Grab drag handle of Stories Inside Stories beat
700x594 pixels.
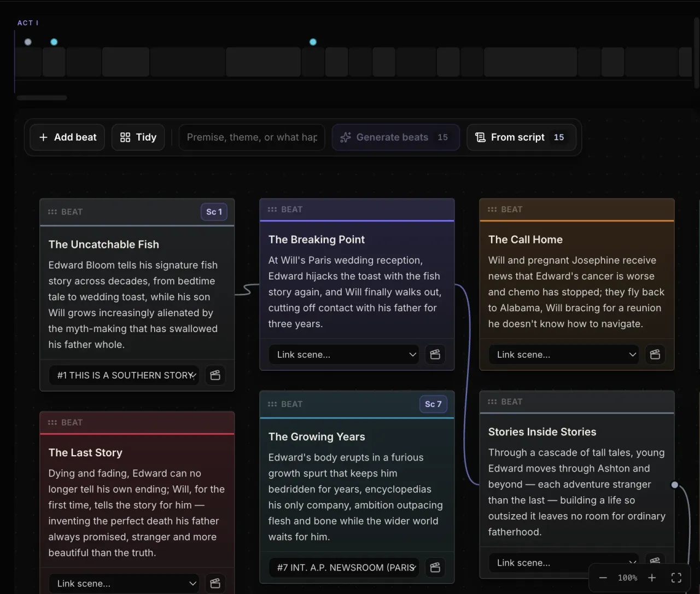point(492,401)
